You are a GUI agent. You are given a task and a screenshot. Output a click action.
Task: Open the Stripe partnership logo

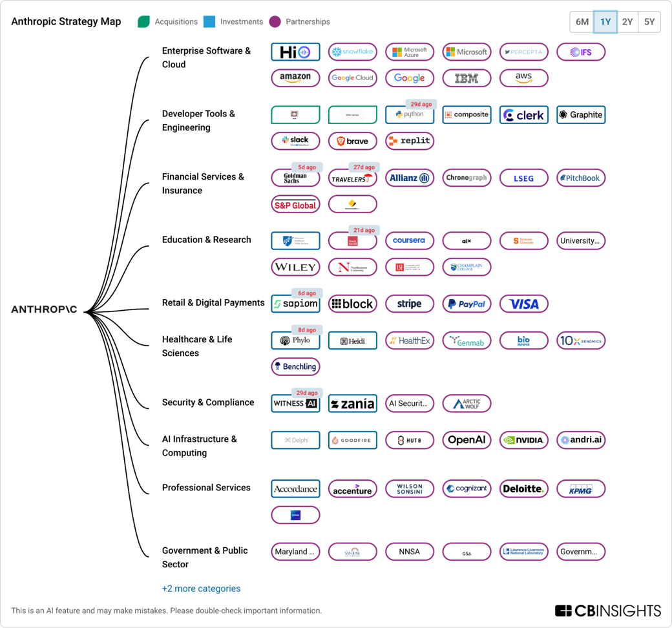410,304
